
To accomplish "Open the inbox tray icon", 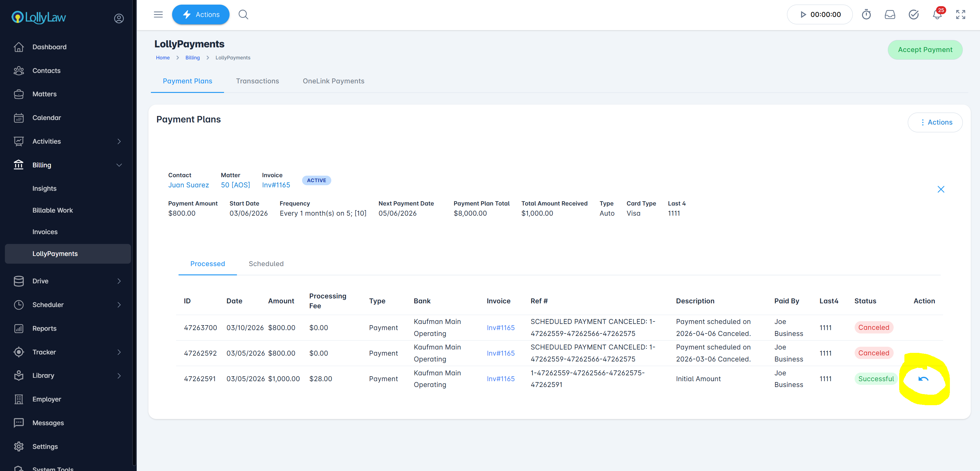I will click(890, 15).
